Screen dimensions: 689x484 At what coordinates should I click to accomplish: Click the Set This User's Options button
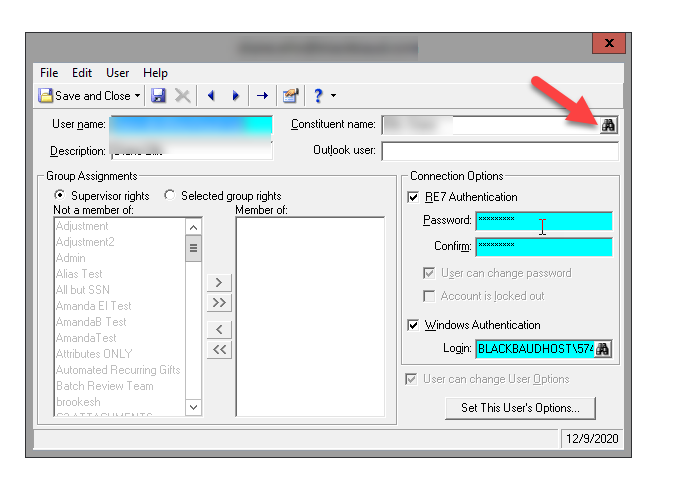point(520,408)
